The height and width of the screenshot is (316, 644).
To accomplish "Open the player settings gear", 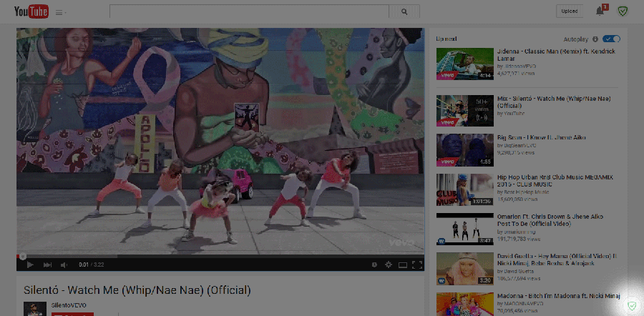I will [389, 265].
